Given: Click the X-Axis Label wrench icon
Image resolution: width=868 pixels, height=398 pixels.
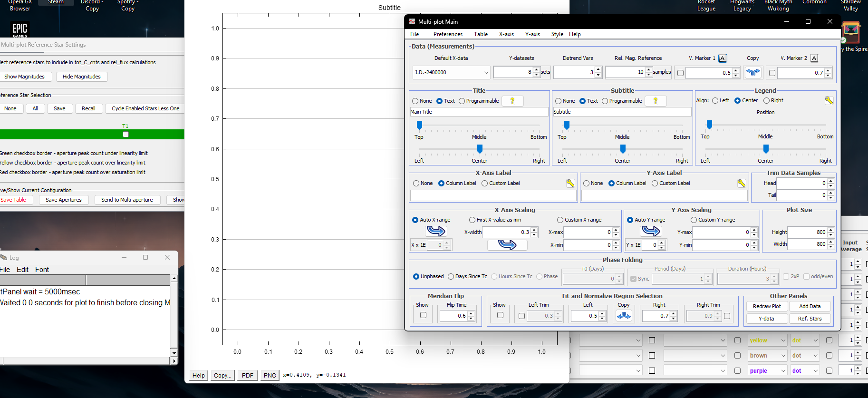Looking at the screenshot, I should pyautogui.click(x=570, y=183).
